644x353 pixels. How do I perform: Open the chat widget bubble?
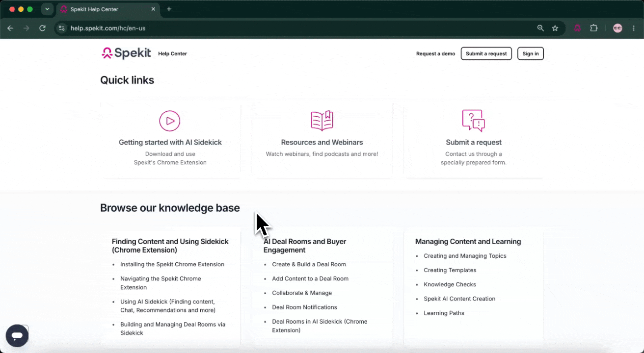tap(17, 336)
